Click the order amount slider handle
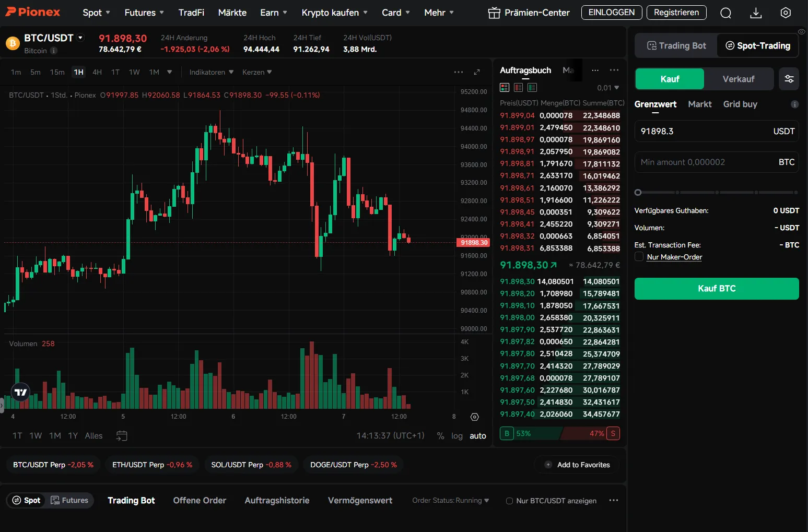The height and width of the screenshot is (532, 808). pyautogui.click(x=638, y=192)
